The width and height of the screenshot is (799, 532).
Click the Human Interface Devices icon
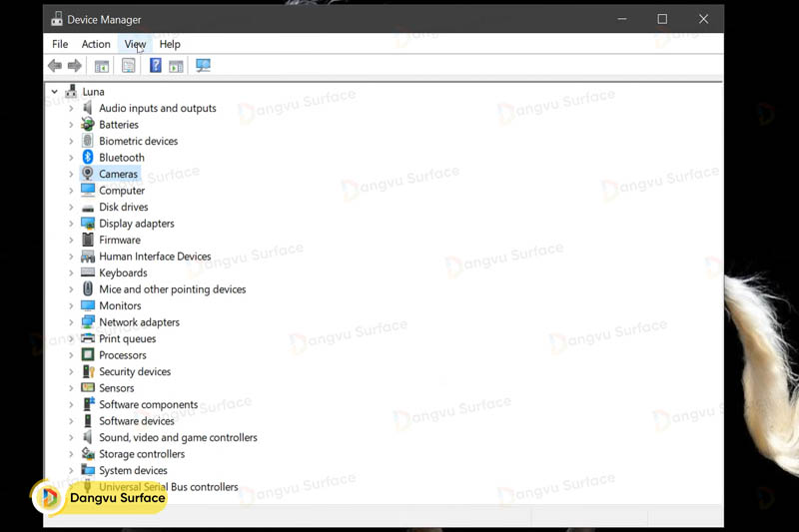(x=88, y=257)
